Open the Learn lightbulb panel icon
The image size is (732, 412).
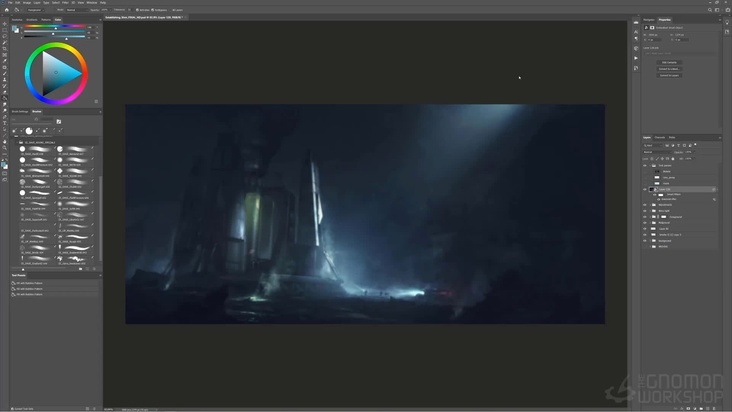click(727, 22)
